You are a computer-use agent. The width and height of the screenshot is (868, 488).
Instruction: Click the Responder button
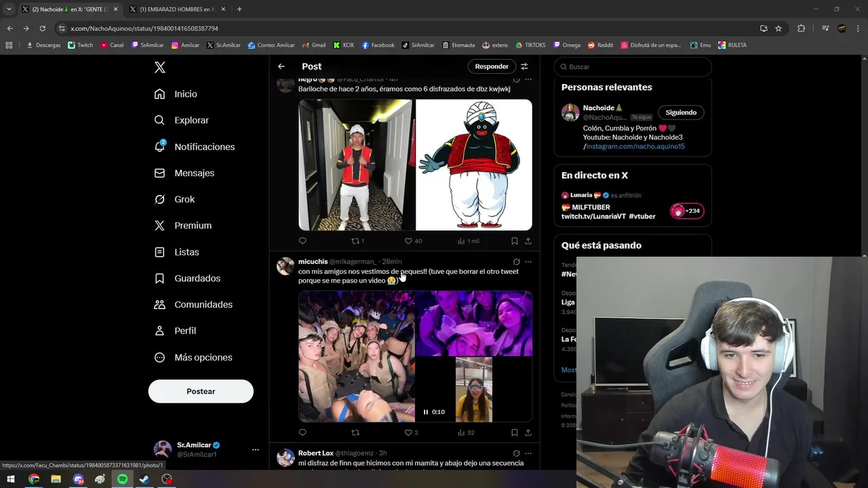tap(492, 66)
